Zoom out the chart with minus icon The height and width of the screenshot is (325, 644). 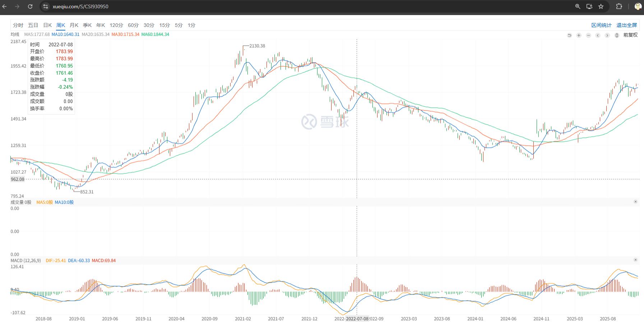(x=588, y=35)
